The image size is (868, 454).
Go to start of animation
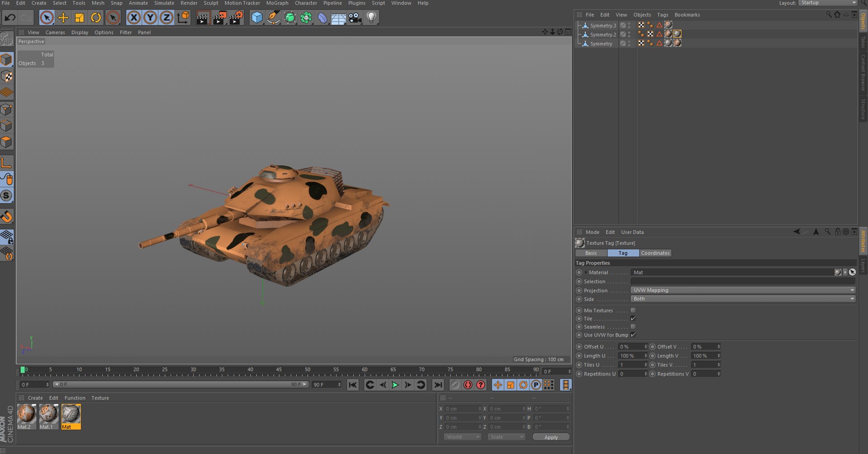click(353, 385)
